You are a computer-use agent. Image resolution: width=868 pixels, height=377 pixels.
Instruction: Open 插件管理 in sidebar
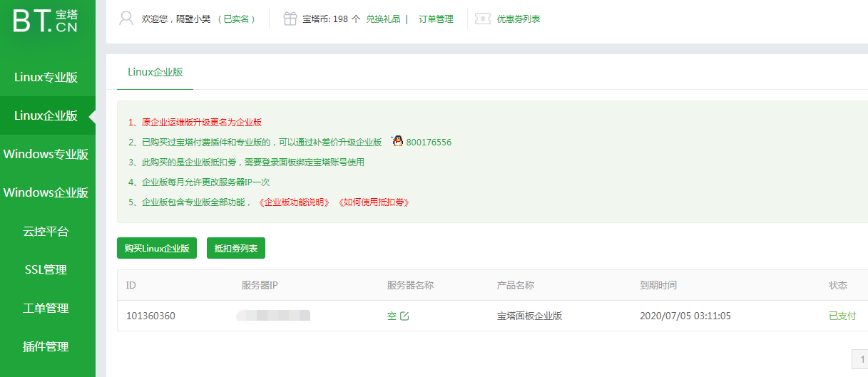46,347
